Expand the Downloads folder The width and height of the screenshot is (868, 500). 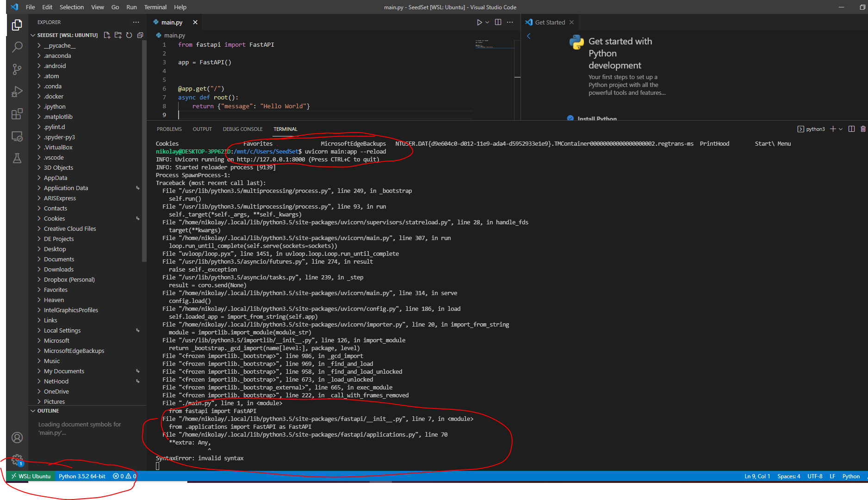point(59,269)
